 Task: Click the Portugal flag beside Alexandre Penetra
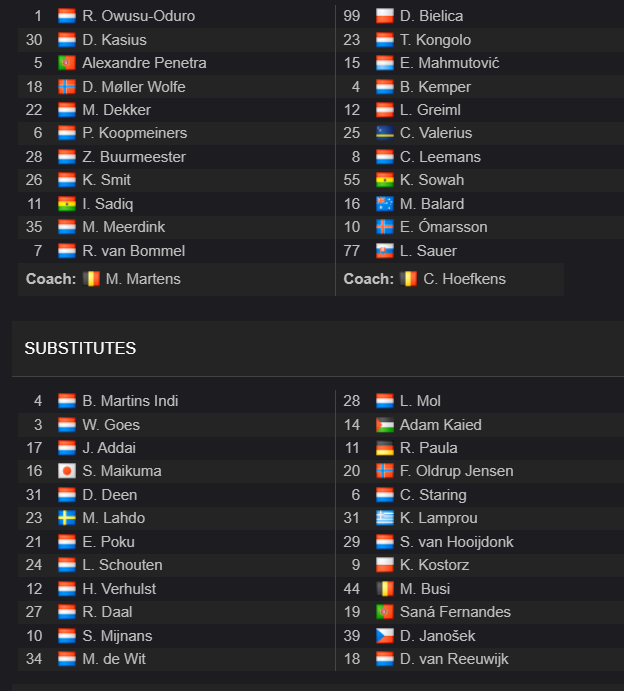coord(67,63)
